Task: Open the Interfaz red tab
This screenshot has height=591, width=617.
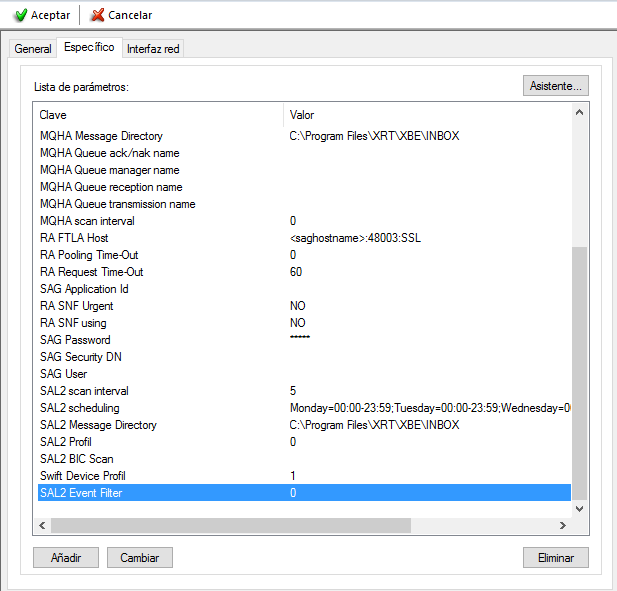Action: coord(153,49)
